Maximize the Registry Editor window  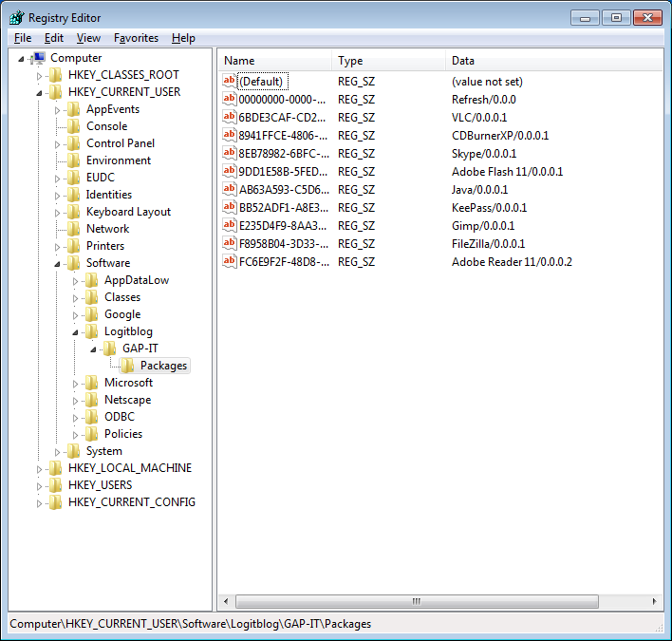point(616,18)
